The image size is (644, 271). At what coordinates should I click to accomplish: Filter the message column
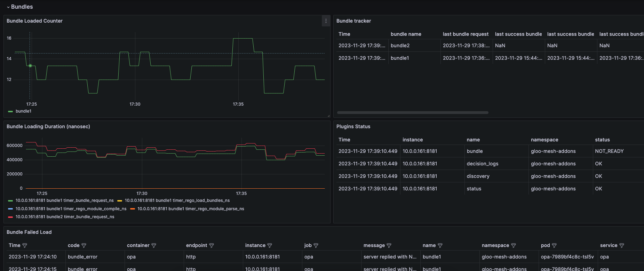coord(389,245)
